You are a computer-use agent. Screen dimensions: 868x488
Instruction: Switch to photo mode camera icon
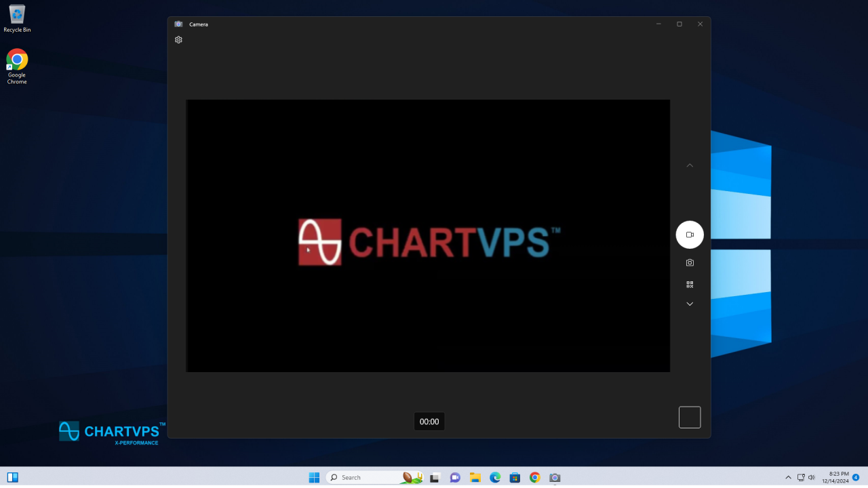[690, 263]
